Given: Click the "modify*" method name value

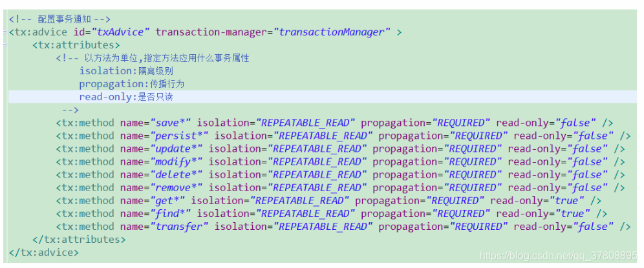Looking at the screenshot, I should [177, 161].
